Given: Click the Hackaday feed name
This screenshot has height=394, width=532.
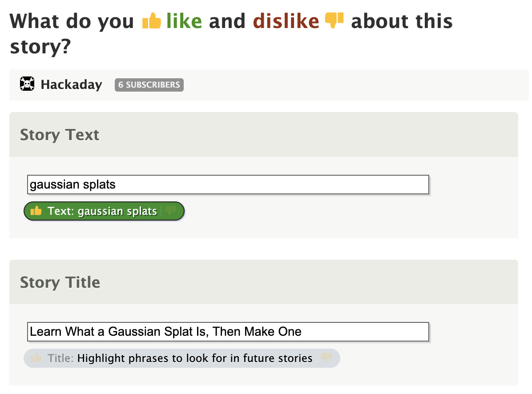Looking at the screenshot, I should point(71,84).
